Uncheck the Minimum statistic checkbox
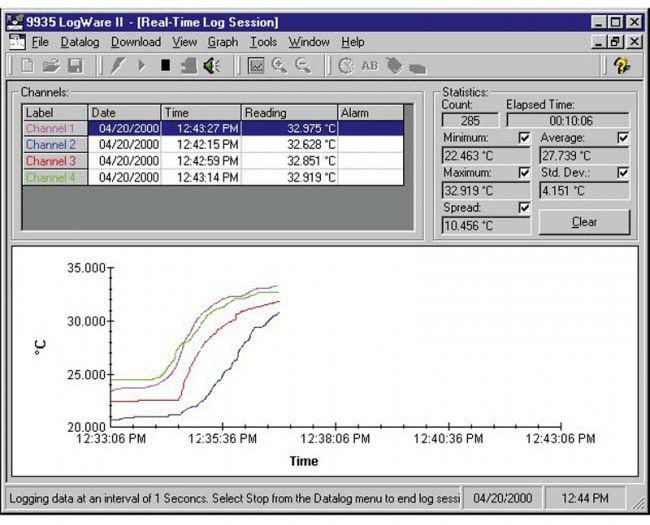Screen dimensions: 650x525 pyautogui.click(x=524, y=138)
